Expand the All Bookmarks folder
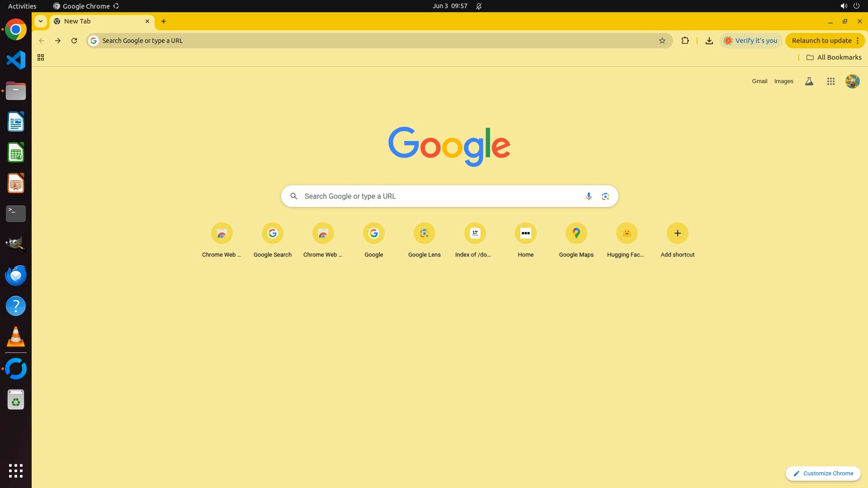The width and height of the screenshot is (868, 488). [x=834, y=57]
